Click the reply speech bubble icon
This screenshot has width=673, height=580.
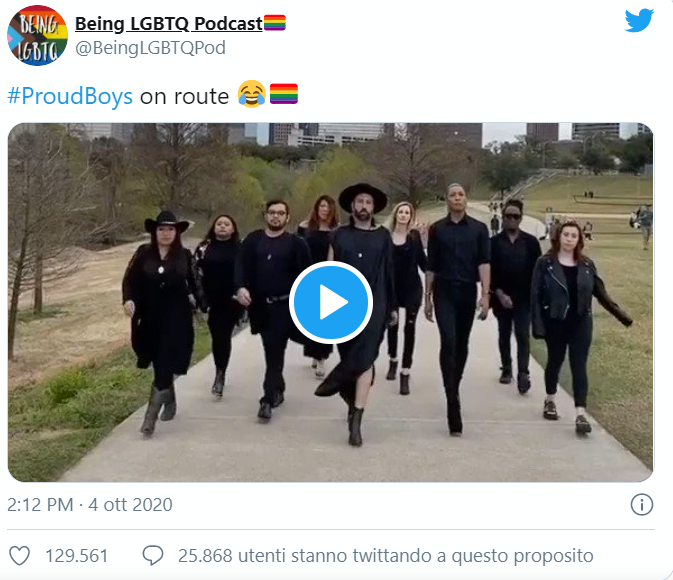pos(153,556)
